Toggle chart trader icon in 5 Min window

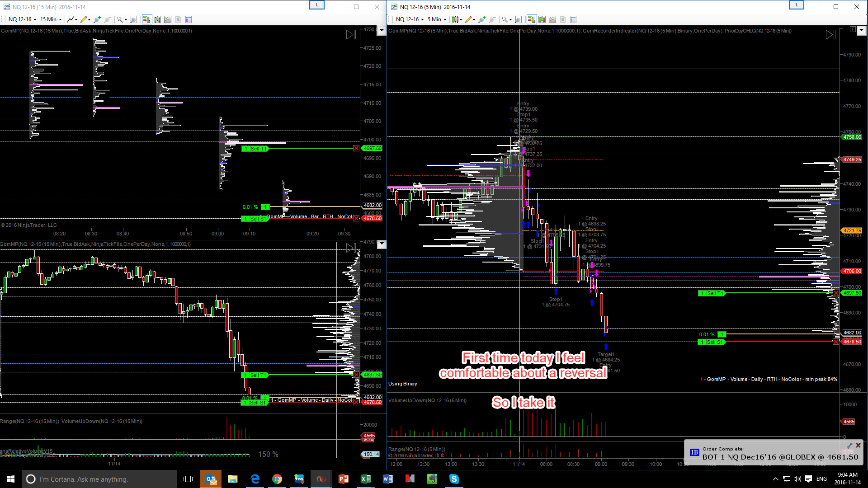(x=531, y=19)
